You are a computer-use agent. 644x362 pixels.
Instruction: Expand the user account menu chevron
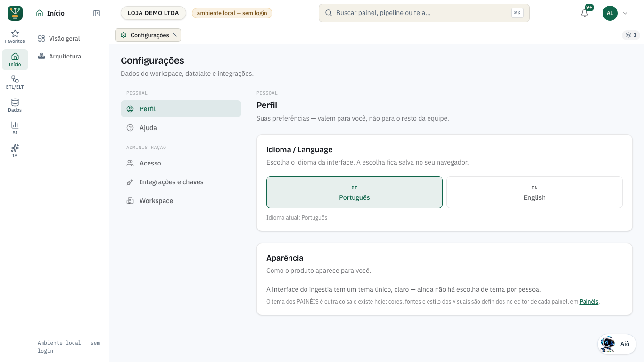625,13
